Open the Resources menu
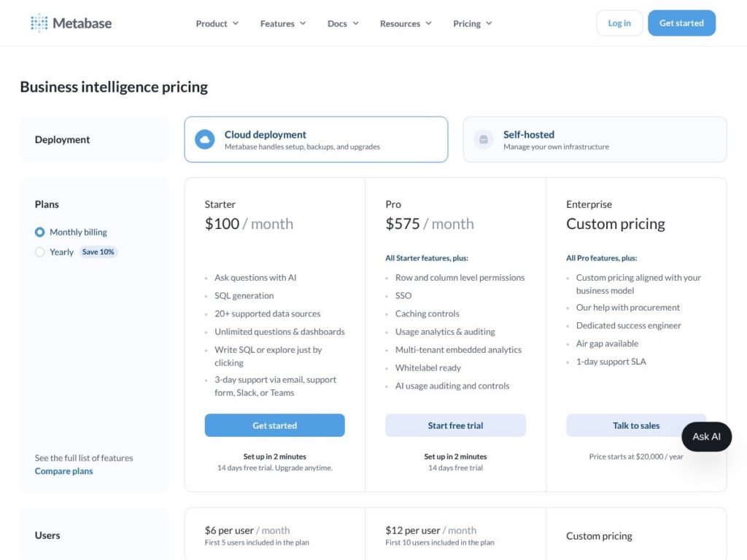 406,23
